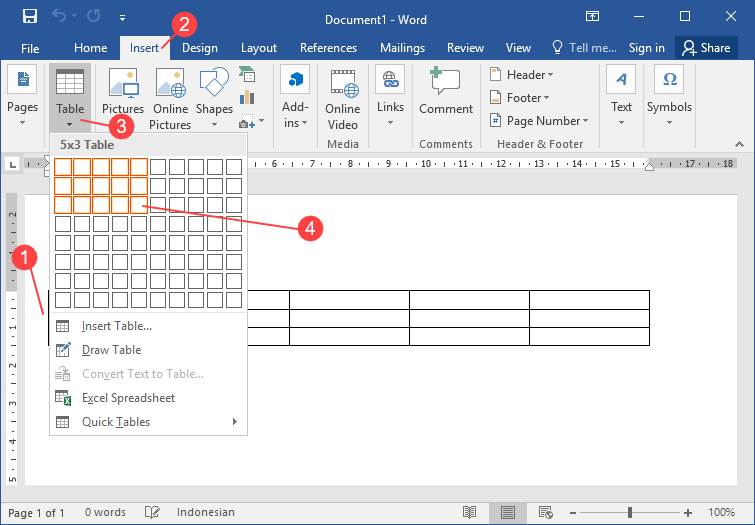This screenshot has height=525, width=755.
Task: Save the document with the floppy disk icon
Action: click(x=30, y=17)
